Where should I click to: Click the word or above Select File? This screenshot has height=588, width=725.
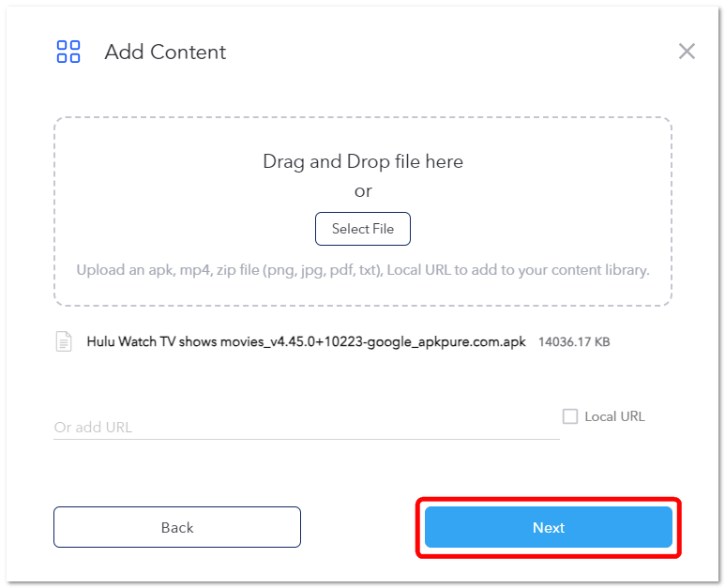click(363, 191)
